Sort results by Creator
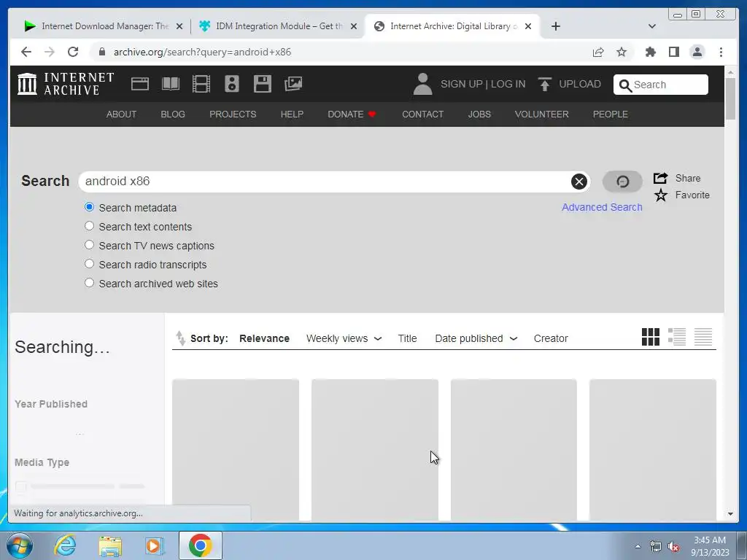This screenshot has height=560, width=747. click(x=551, y=338)
